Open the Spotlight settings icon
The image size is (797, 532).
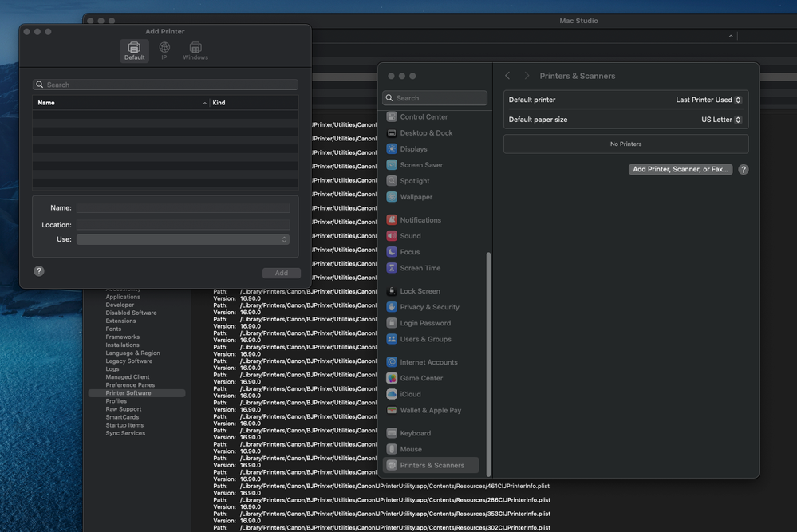coord(392,181)
